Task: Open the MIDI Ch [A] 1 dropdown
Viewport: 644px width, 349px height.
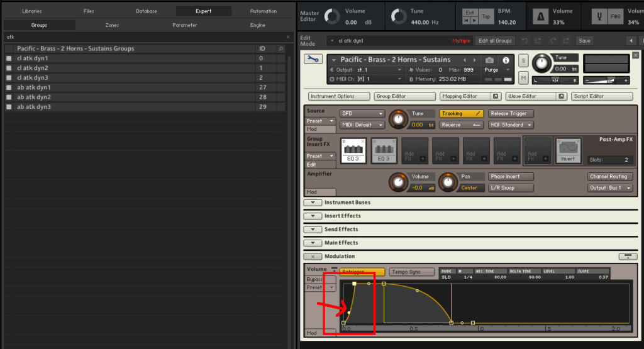Action: click(x=366, y=79)
